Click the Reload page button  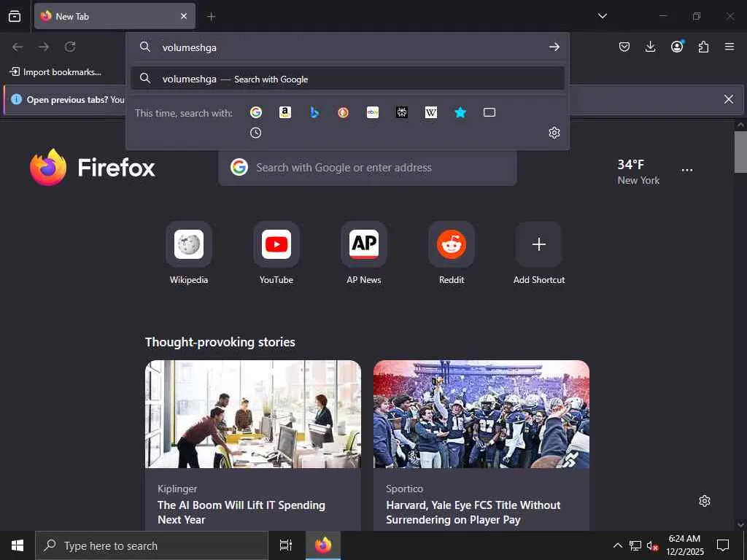[x=70, y=47]
